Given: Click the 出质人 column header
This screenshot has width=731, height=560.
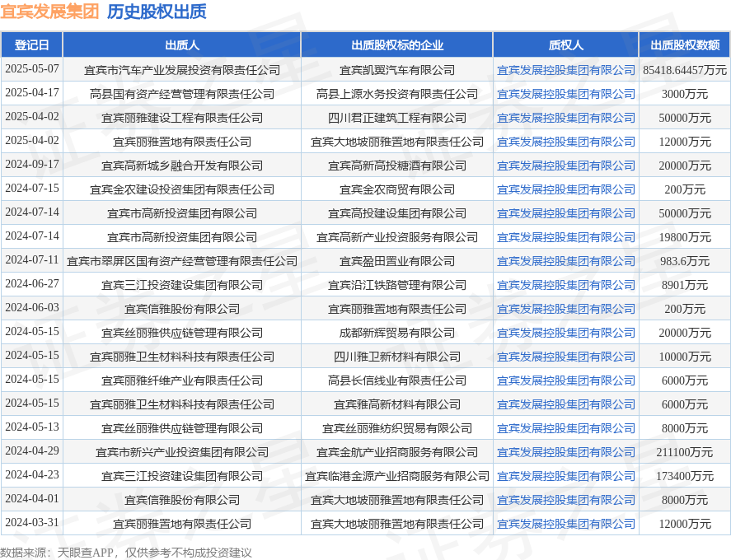Looking at the screenshot, I should coord(182,45).
